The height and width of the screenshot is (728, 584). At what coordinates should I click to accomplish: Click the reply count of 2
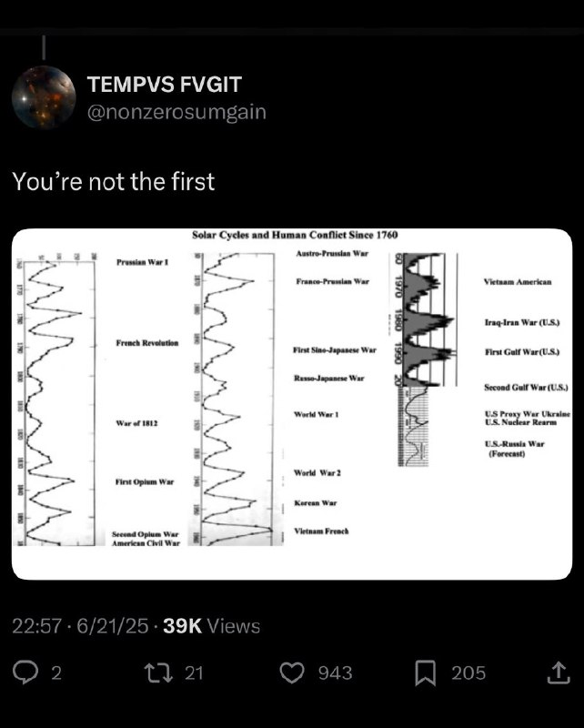[x=56, y=672]
